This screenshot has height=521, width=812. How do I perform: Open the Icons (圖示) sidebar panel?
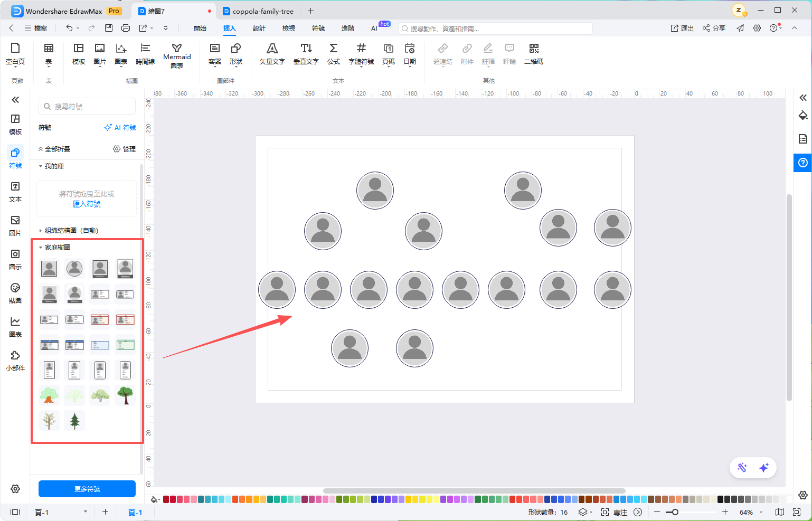coord(15,259)
